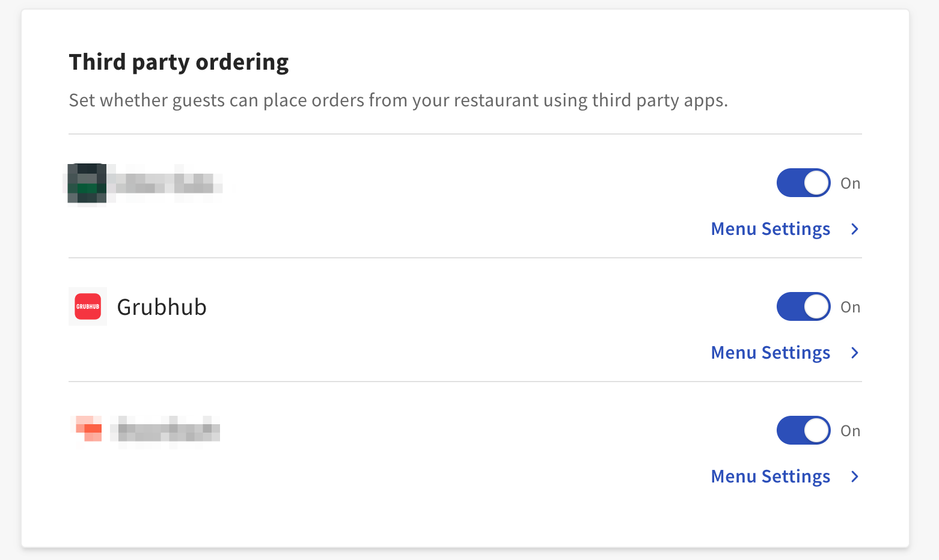Click the top partner's dark green logo
The width and height of the screenshot is (939, 560).
point(87,183)
